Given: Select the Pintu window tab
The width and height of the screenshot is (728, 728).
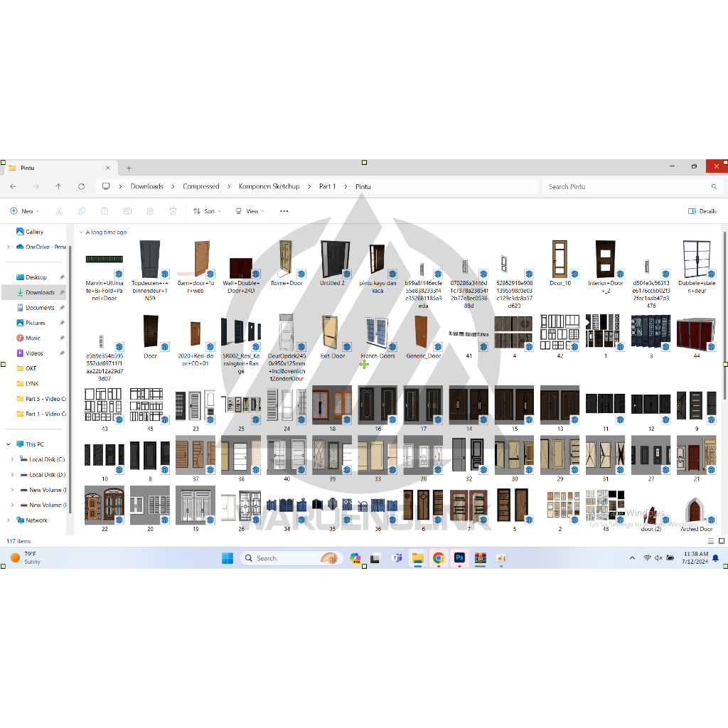Looking at the screenshot, I should [60, 168].
